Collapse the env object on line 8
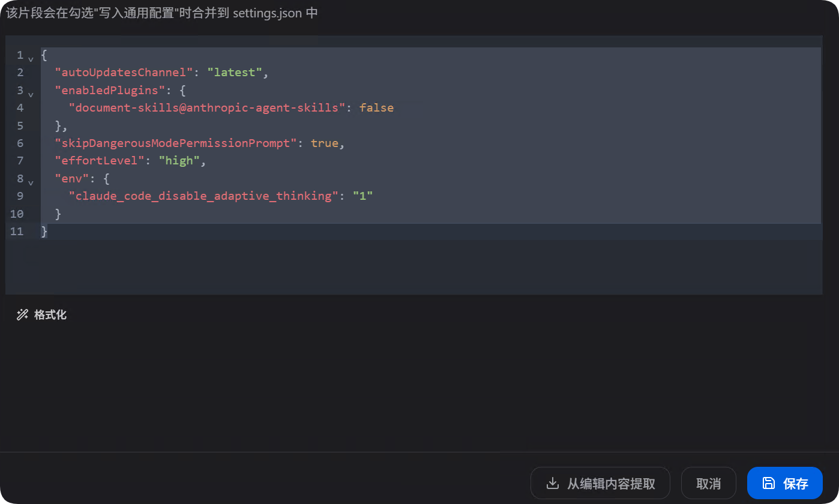 pyautogui.click(x=31, y=182)
